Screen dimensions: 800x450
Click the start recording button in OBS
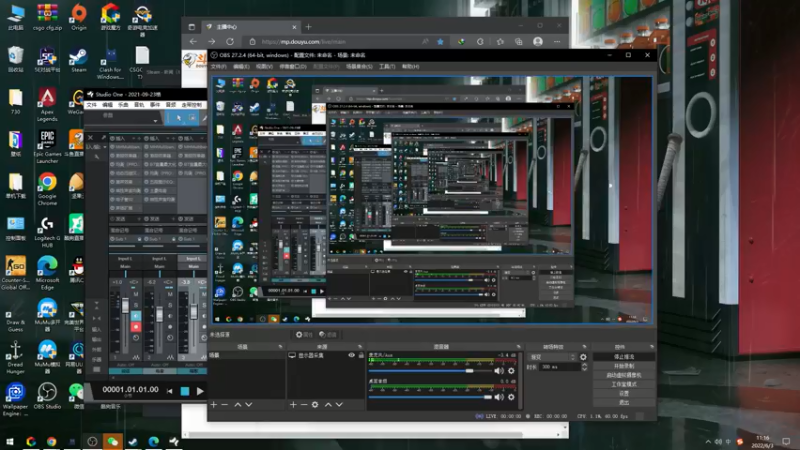[x=624, y=366]
